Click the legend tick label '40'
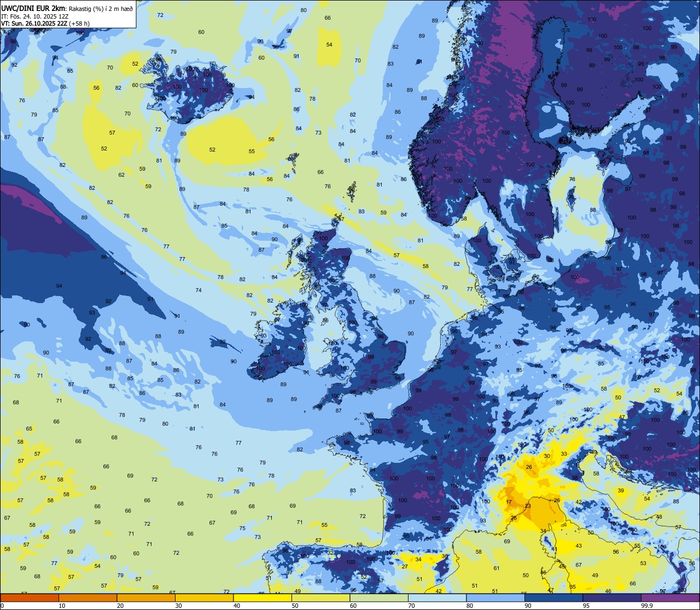 (x=237, y=606)
